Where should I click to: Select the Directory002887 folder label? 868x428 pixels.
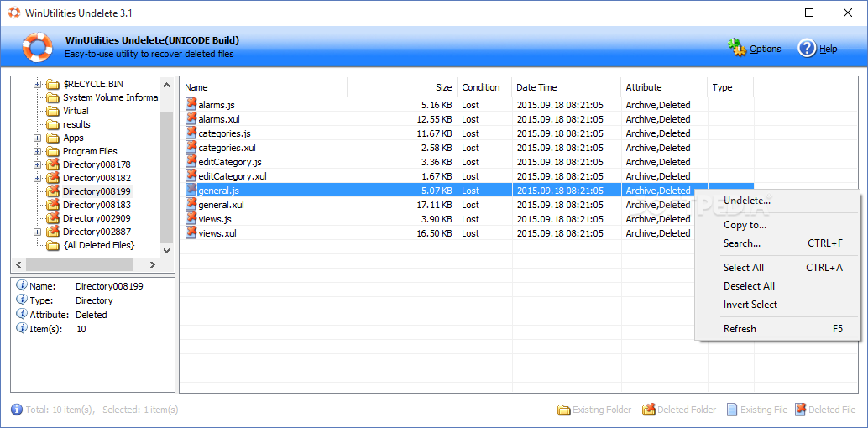pos(97,232)
